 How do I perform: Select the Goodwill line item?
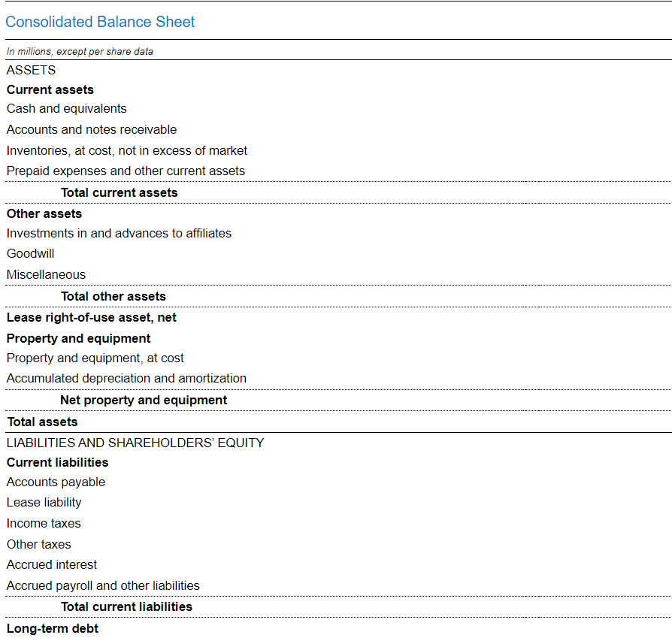click(31, 254)
